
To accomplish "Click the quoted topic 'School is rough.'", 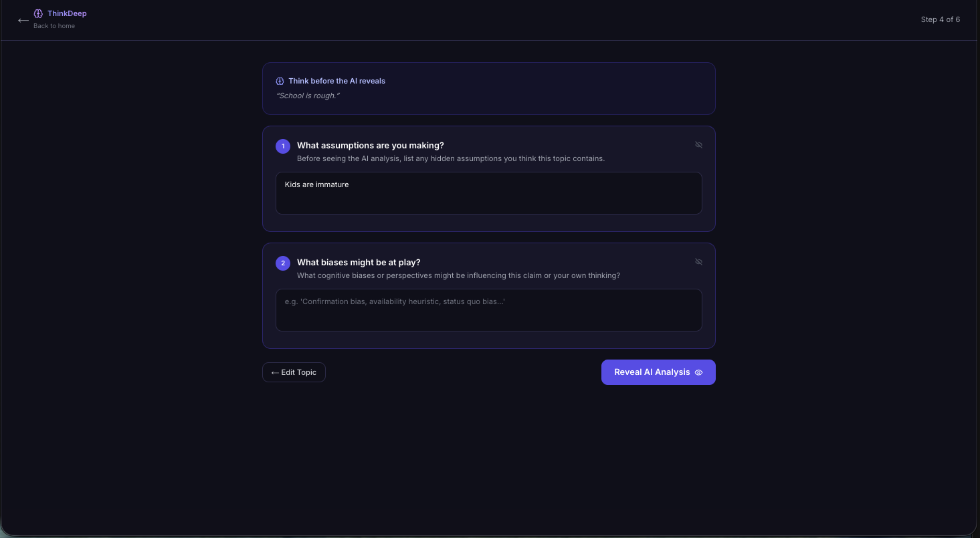I will point(308,96).
